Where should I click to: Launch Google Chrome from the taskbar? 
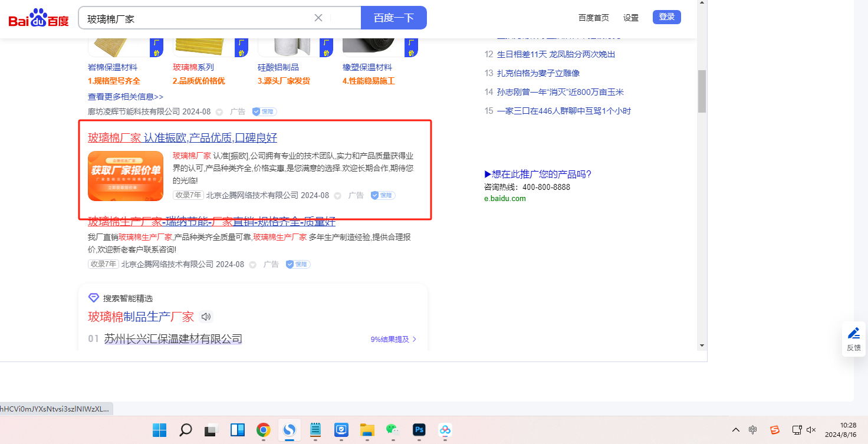pyautogui.click(x=264, y=430)
